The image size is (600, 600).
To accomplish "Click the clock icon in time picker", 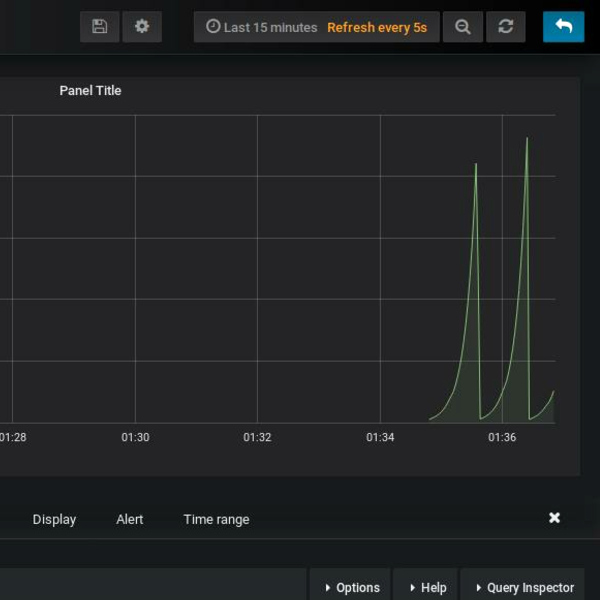I will [212, 27].
